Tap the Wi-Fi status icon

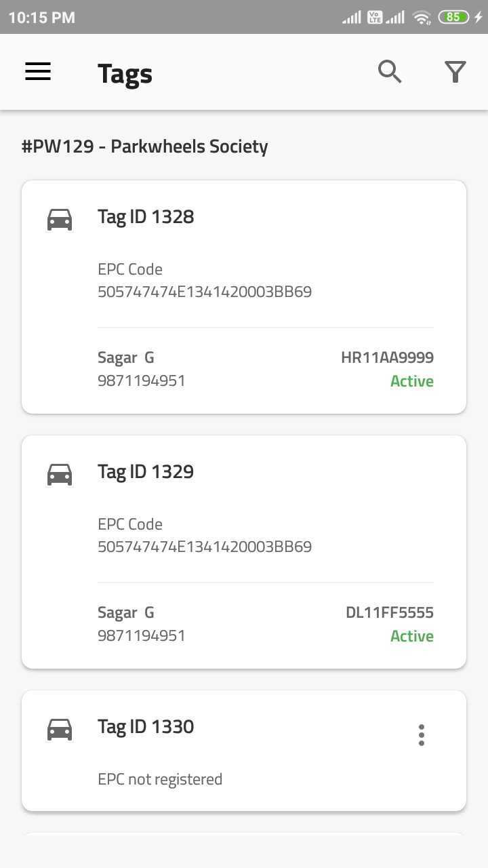(422, 18)
